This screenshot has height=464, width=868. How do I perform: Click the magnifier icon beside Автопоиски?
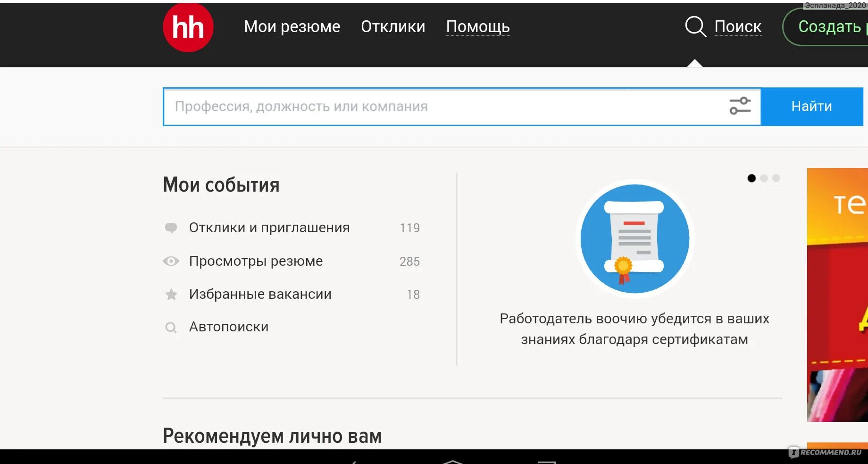click(x=171, y=327)
